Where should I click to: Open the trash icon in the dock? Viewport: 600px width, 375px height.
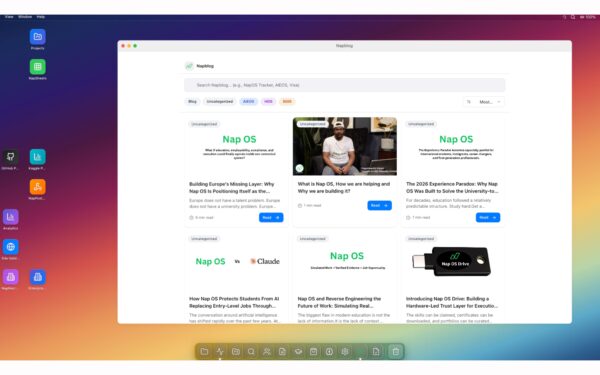(x=396, y=351)
